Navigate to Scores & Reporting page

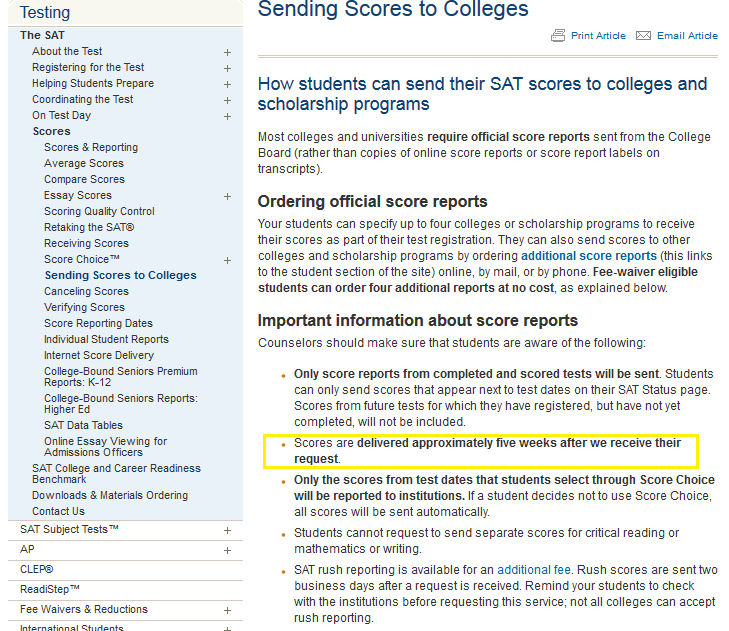tap(91, 147)
